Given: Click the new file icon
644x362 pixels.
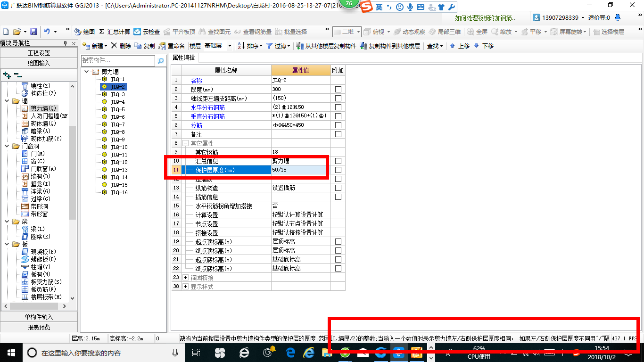Looking at the screenshot, I should point(6,32).
